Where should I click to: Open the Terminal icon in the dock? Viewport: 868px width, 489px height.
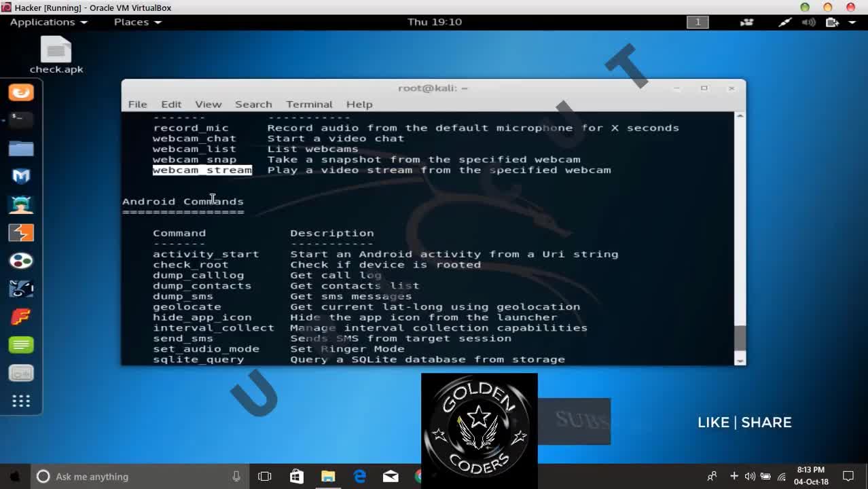click(x=21, y=120)
